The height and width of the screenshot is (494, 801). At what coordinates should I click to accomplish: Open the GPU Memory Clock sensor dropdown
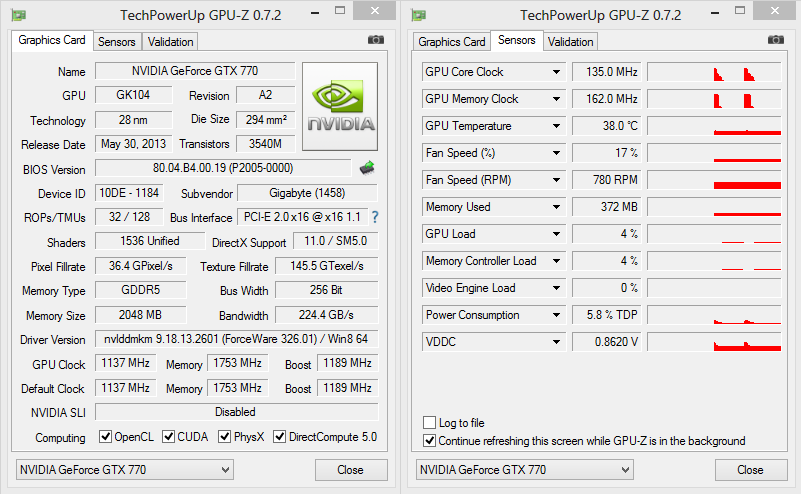pyautogui.click(x=556, y=99)
